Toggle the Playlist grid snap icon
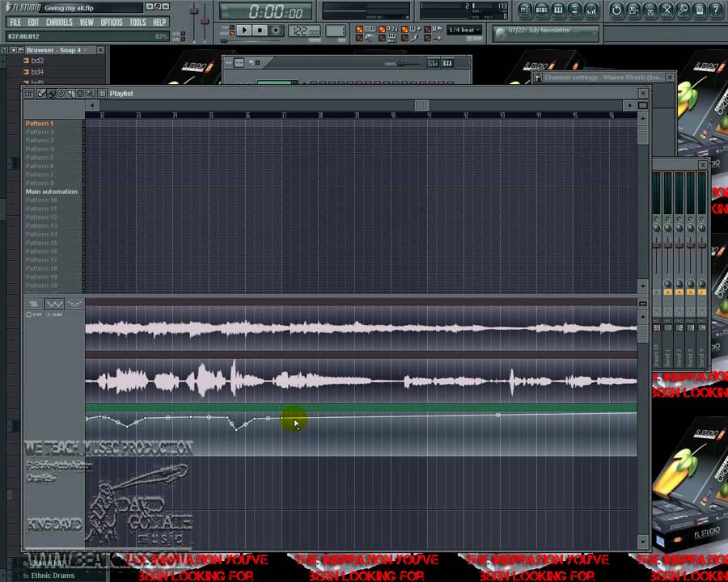Screen dimensions: 728x582 pyautogui.click(x=102, y=93)
